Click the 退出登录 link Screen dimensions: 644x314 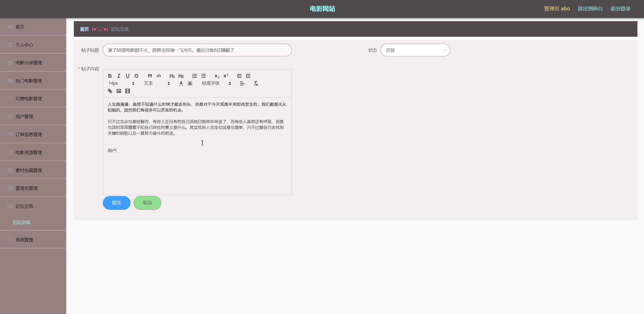pos(620,9)
